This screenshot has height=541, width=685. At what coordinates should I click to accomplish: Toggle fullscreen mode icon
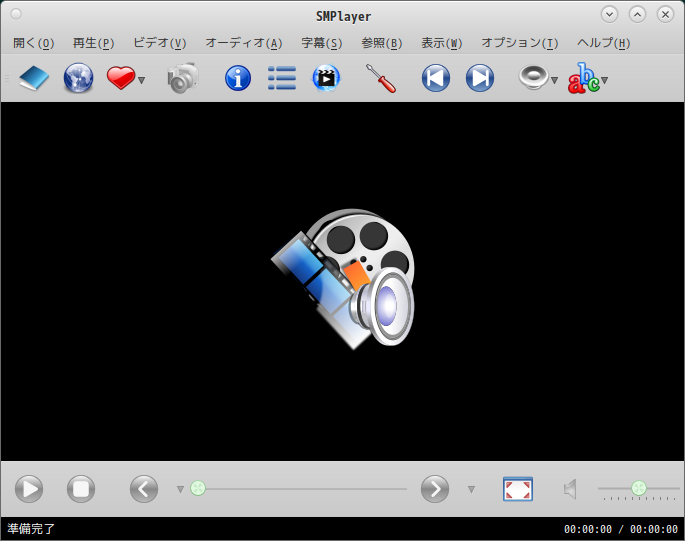pos(518,489)
